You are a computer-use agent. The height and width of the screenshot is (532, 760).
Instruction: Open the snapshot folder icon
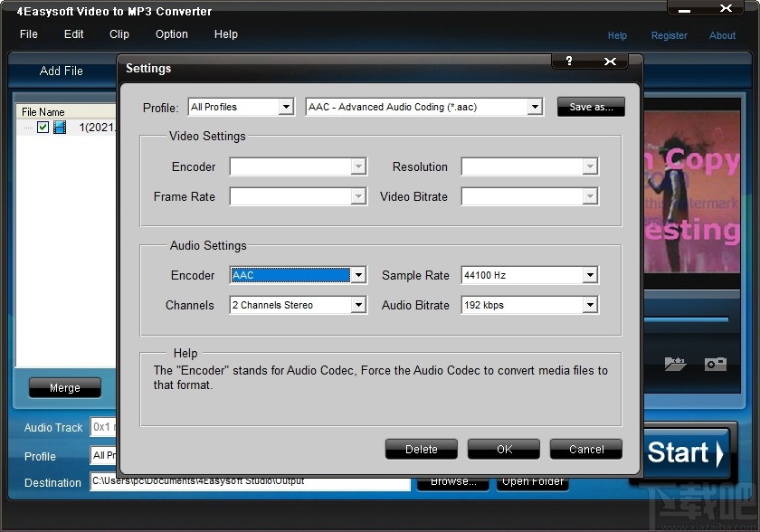[675, 364]
